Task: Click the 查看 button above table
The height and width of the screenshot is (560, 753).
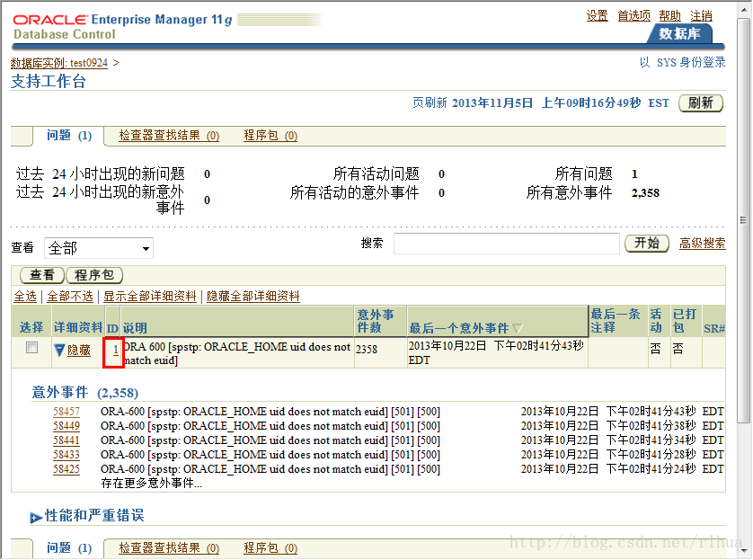Action: pyautogui.click(x=42, y=275)
